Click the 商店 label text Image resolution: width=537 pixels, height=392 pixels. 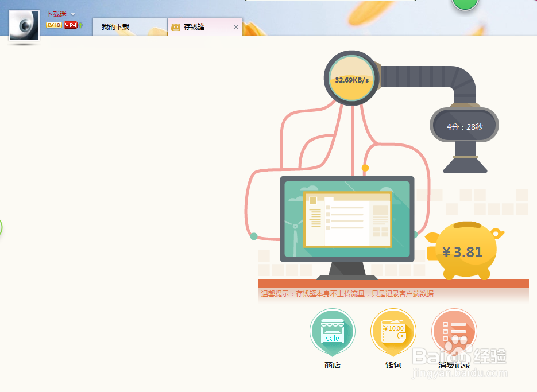[332, 365]
